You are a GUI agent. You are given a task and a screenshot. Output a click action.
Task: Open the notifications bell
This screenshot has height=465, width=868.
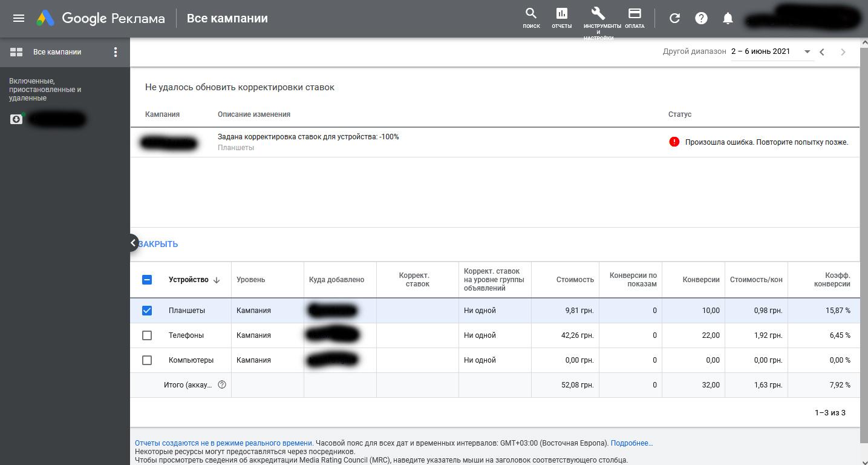[x=728, y=18]
